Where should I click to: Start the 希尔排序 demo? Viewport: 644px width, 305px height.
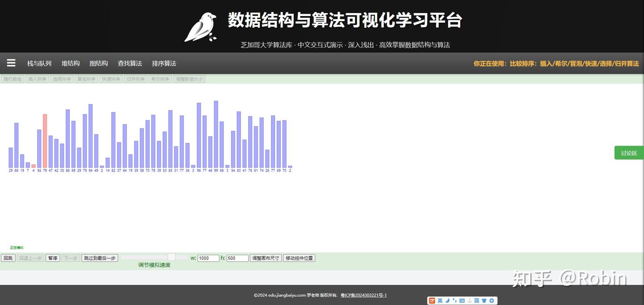point(160,79)
